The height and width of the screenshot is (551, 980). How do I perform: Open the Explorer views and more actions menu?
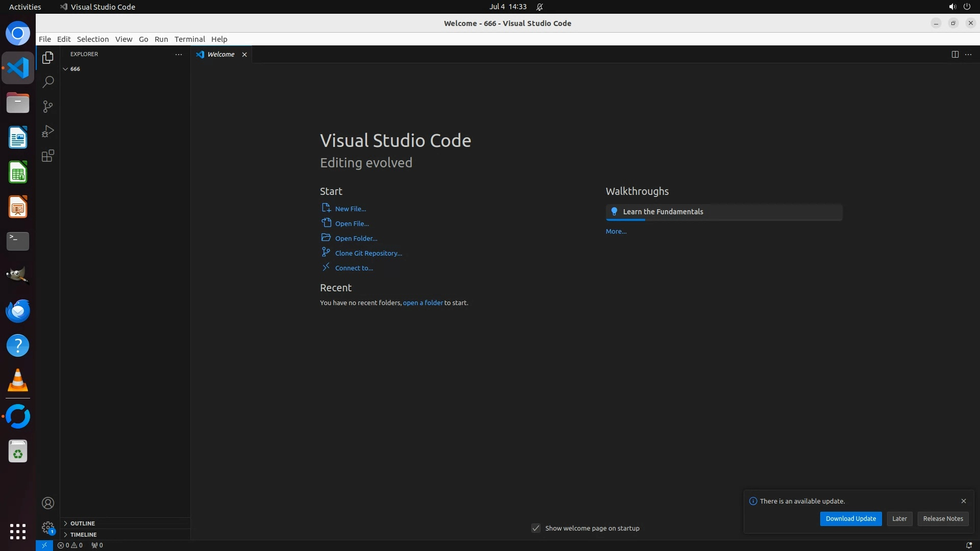[x=179, y=54]
